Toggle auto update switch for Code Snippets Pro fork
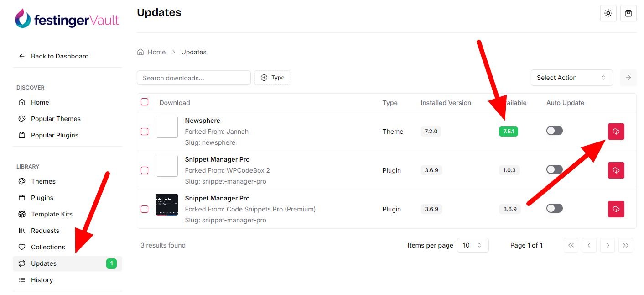This screenshot has width=644, height=295. pyautogui.click(x=555, y=209)
